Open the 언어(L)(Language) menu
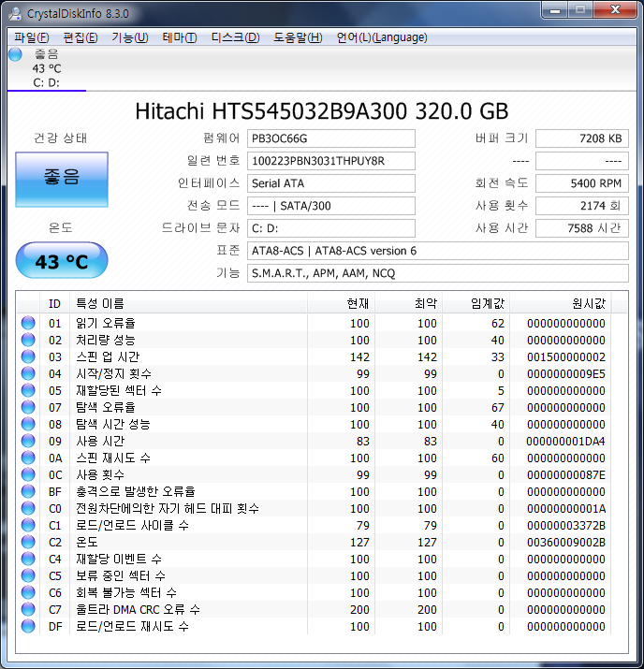 [381, 37]
